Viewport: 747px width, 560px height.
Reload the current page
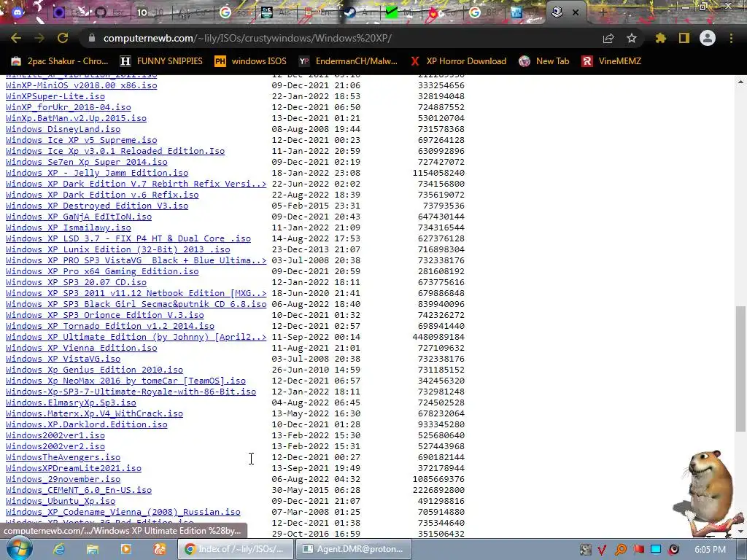tap(63, 38)
